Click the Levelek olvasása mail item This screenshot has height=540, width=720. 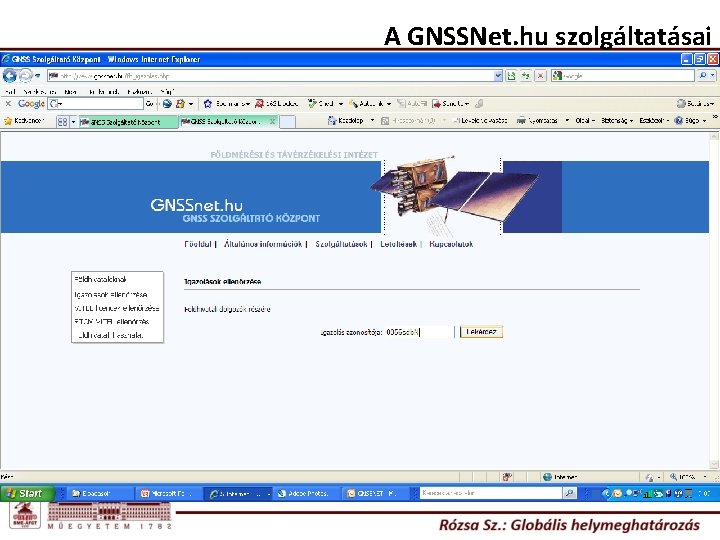click(480, 121)
